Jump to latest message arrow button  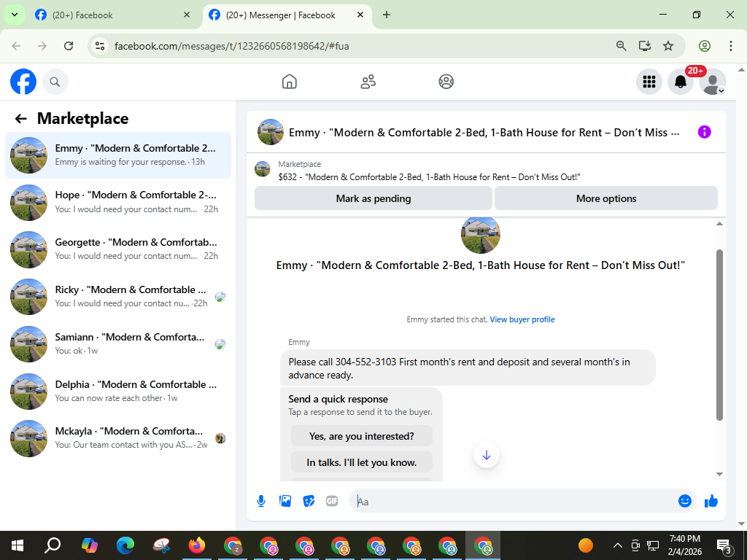point(487,455)
